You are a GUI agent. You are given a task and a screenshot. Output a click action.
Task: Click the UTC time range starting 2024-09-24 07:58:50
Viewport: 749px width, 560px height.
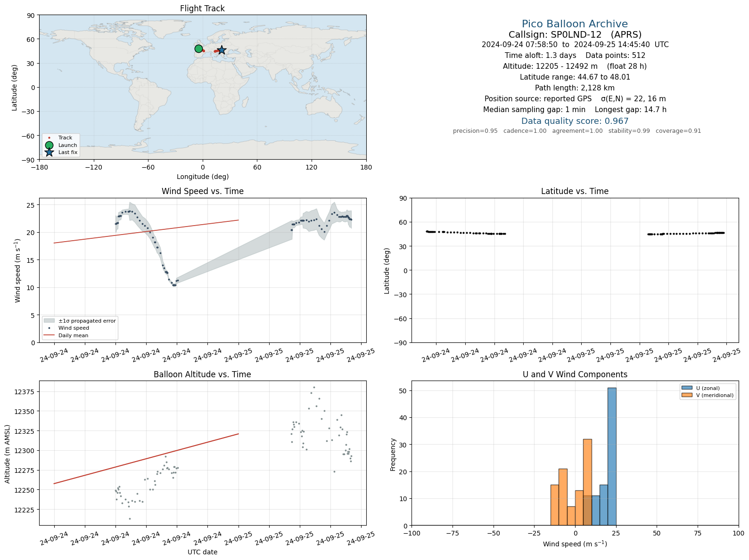pos(575,45)
